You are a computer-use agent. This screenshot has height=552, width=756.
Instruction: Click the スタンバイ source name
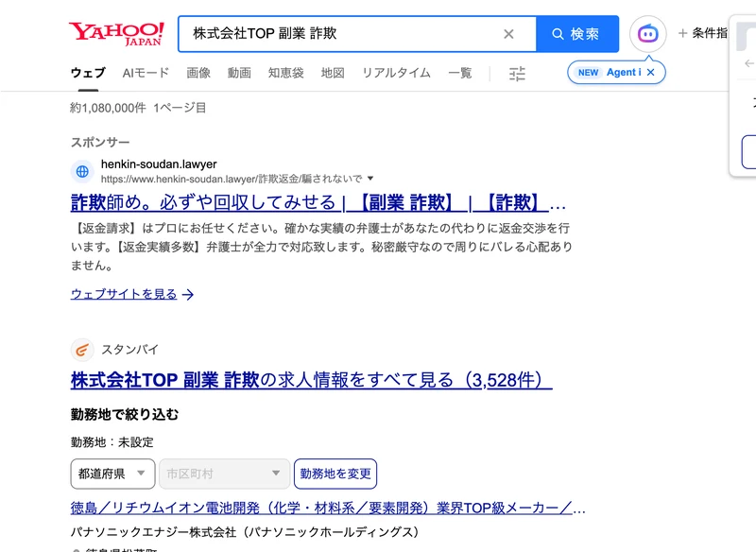pyautogui.click(x=129, y=350)
